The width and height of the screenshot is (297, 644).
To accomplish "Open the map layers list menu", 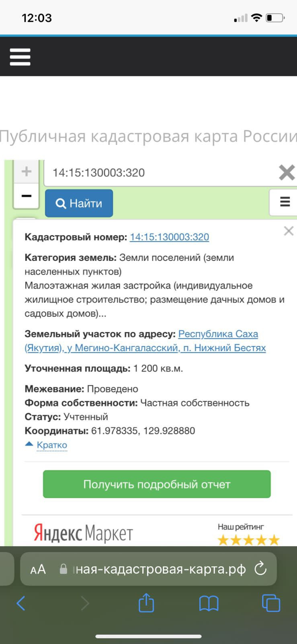I will click(x=285, y=202).
